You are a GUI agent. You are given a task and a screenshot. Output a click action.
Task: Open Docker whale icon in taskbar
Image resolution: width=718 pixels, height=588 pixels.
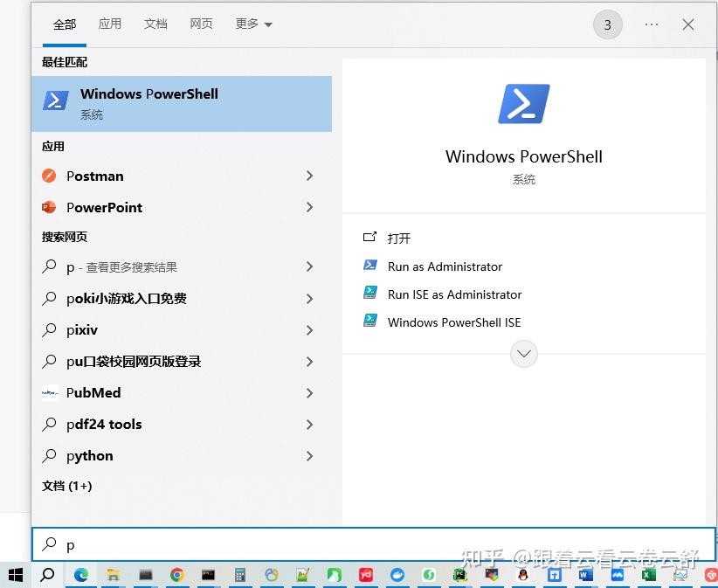[397, 575]
